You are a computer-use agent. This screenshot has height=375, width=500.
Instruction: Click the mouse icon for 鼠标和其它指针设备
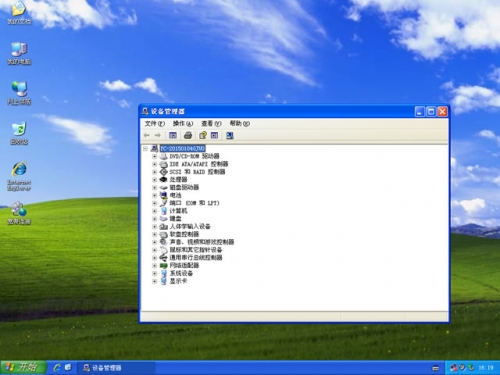163,250
